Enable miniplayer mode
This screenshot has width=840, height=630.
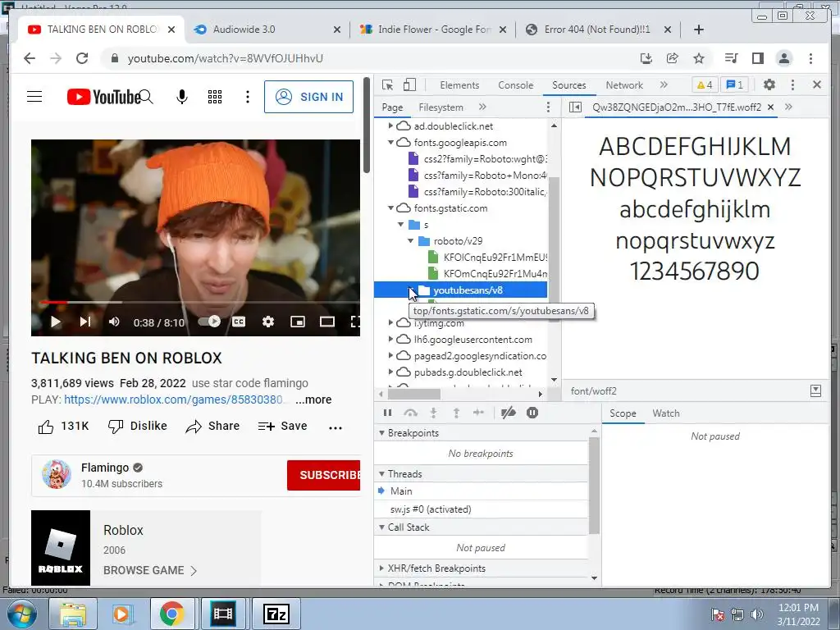click(x=298, y=322)
